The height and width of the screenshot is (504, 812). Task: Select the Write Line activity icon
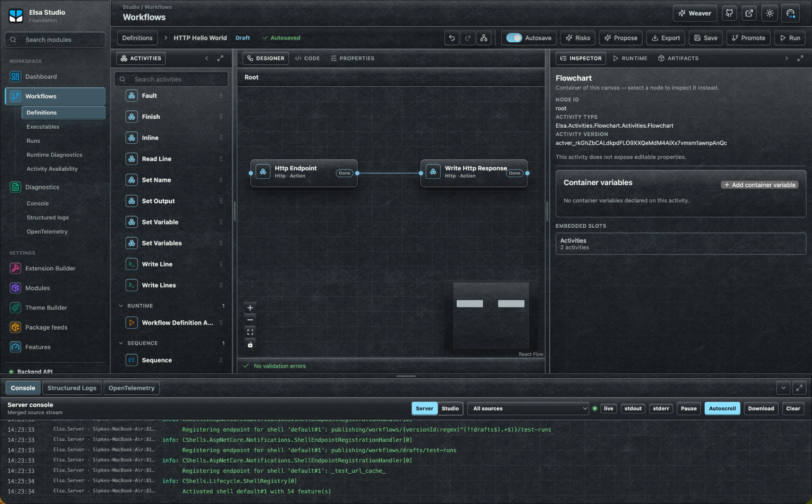coord(132,264)
